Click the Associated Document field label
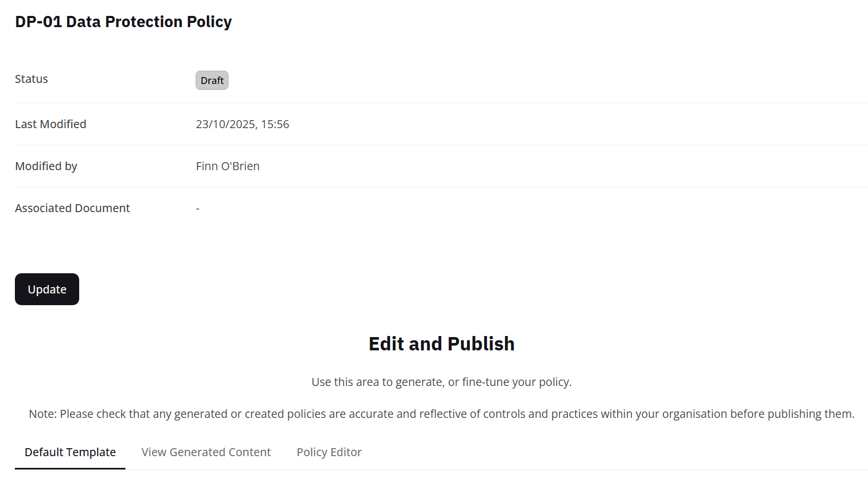Viewport: 868px width, 487px height. click(72, 208)
